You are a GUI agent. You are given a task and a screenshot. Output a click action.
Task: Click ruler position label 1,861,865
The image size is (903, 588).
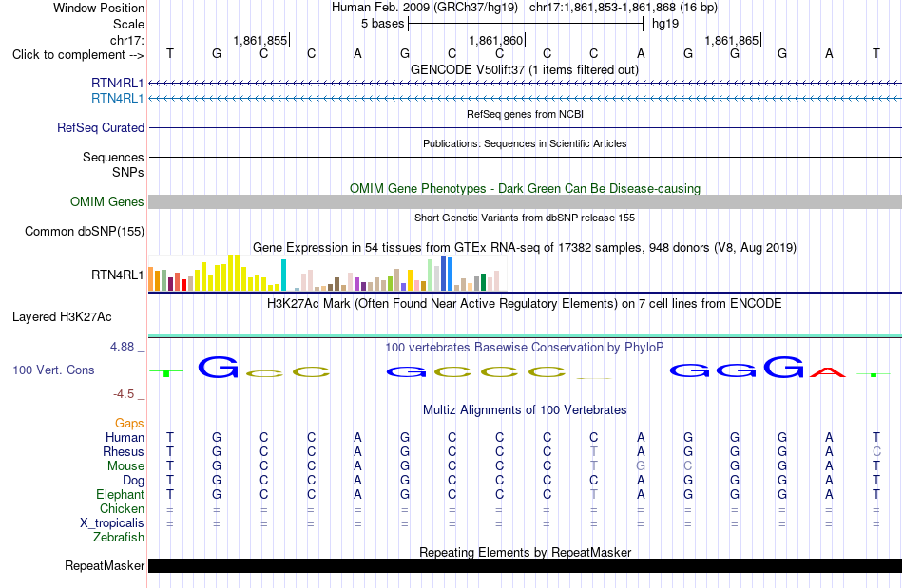(732, 40)
